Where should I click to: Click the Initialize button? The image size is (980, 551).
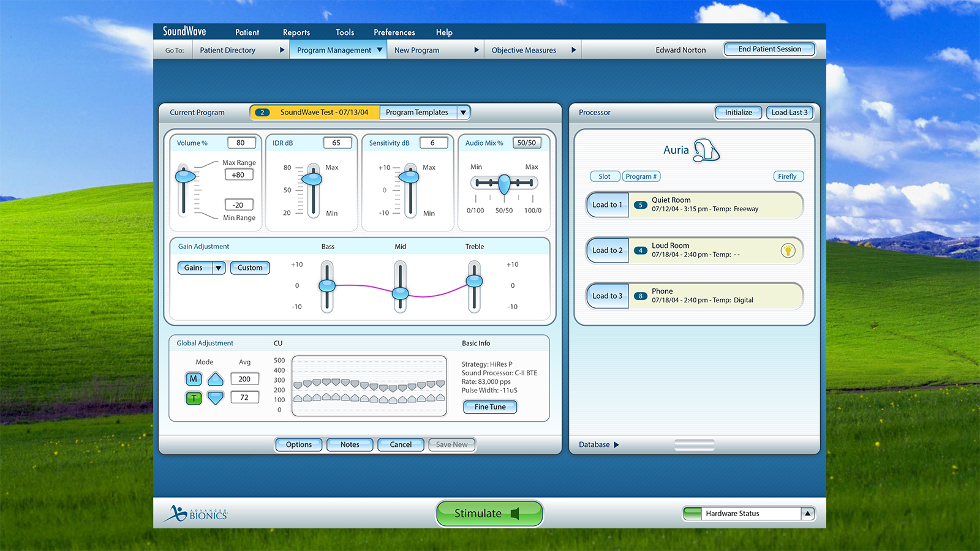tap(738, 113)
